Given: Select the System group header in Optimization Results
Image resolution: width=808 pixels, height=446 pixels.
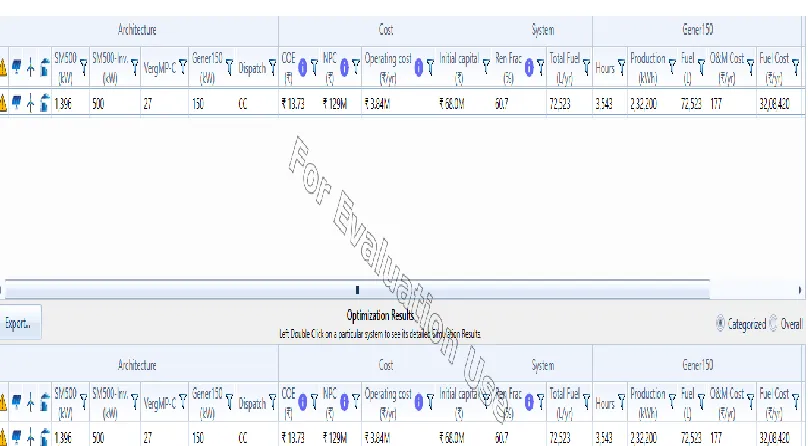Looking at the screenshot, I should point(543,365).
